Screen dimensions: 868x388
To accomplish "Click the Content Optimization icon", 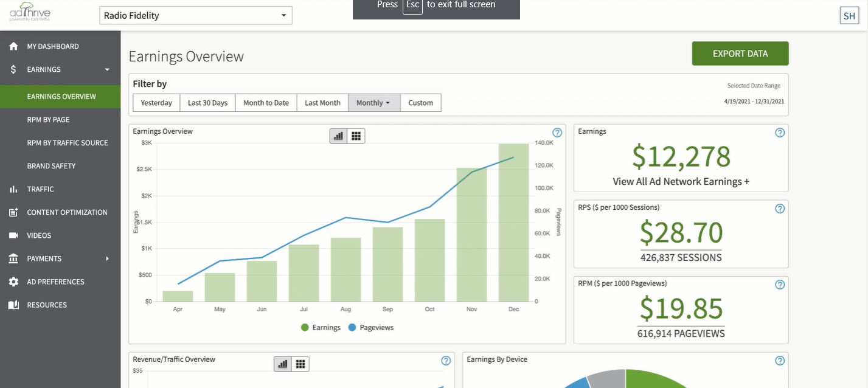I will tap(13, 212).
